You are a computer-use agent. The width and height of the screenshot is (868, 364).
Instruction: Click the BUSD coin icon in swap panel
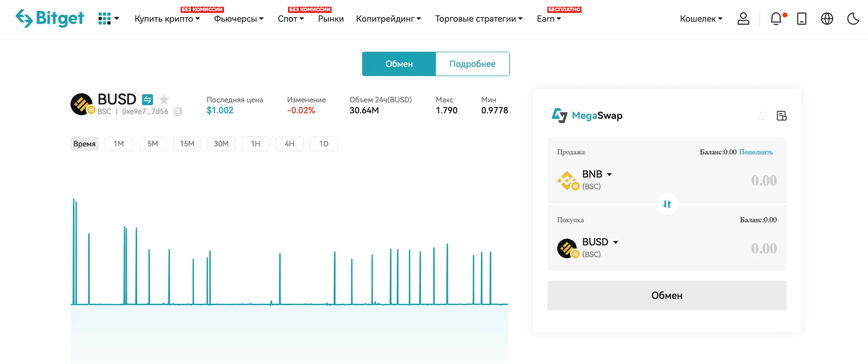point(568,249)
